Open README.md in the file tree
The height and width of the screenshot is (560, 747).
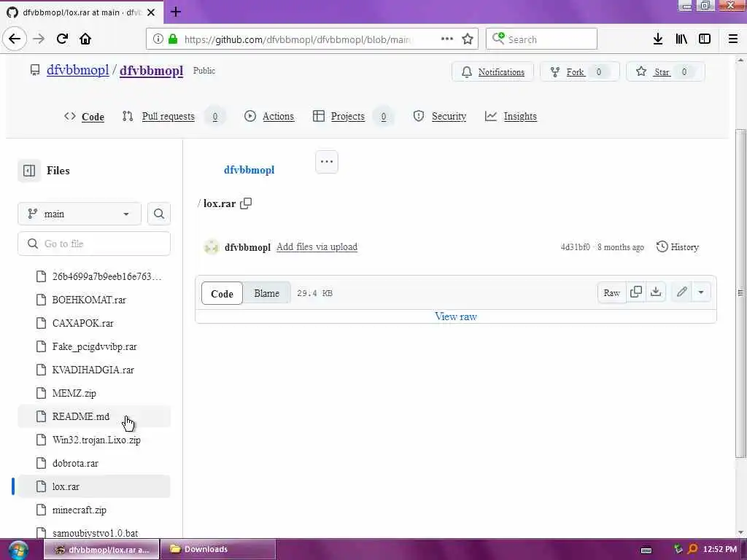pyautogui.click(x=94, y=416)
